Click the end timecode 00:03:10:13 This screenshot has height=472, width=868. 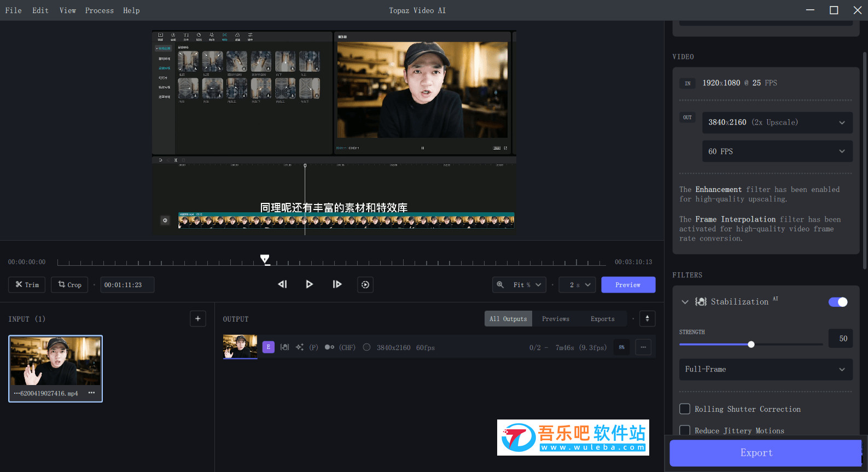click(633, 262)
